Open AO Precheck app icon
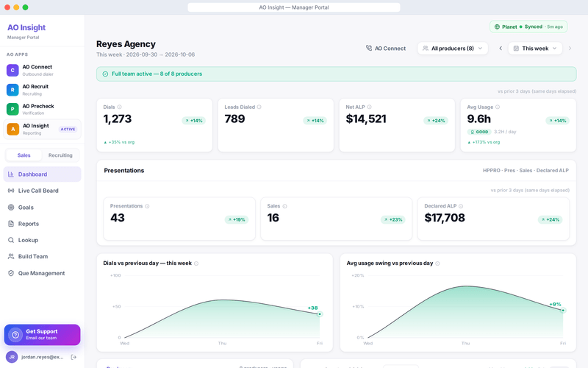Screen dimensions: 588x368 click(12, 109)
